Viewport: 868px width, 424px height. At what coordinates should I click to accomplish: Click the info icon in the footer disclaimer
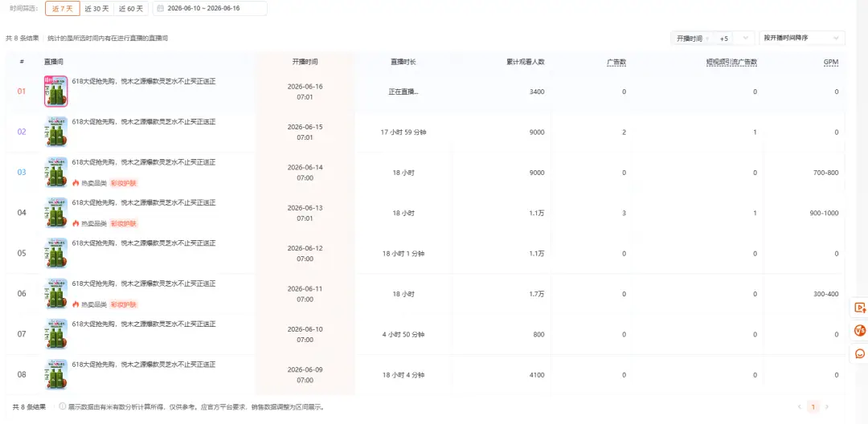[63, 407]
